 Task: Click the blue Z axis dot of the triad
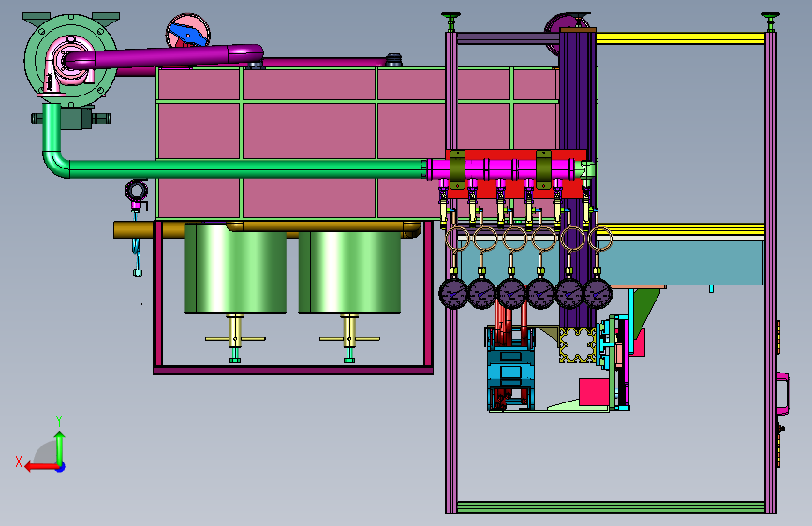coord(61,467)
